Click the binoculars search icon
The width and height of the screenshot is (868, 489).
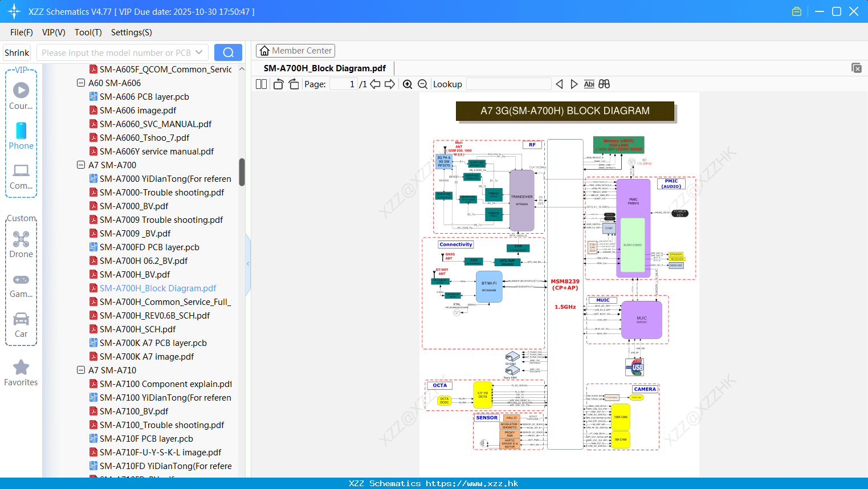(604, 84)
